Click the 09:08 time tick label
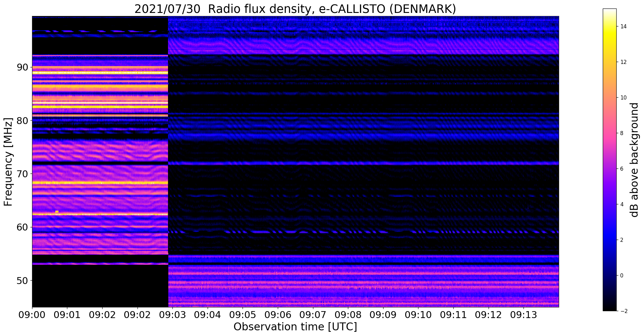The height and width of the screenshot is (336, 644). coord(348,315)
